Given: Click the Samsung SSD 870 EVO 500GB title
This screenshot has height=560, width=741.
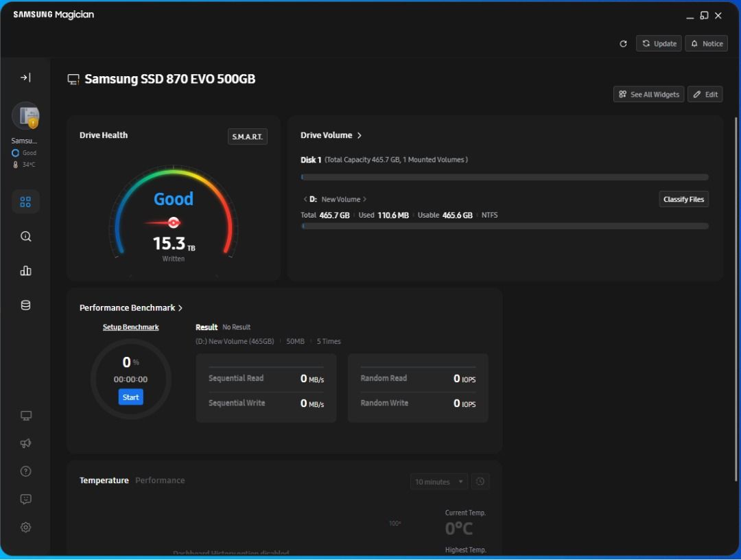Looking at the screenshot, I should coord(169,79).
